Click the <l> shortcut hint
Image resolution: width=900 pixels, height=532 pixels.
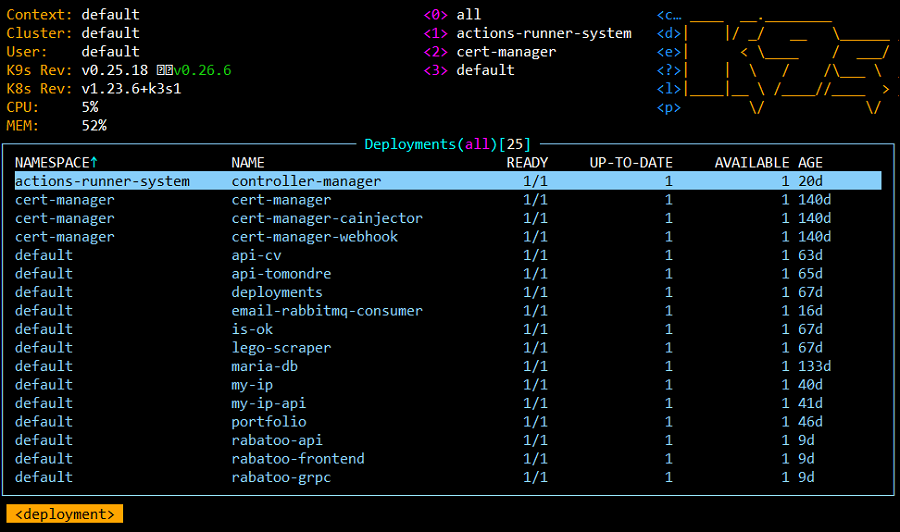click(669, 88)
